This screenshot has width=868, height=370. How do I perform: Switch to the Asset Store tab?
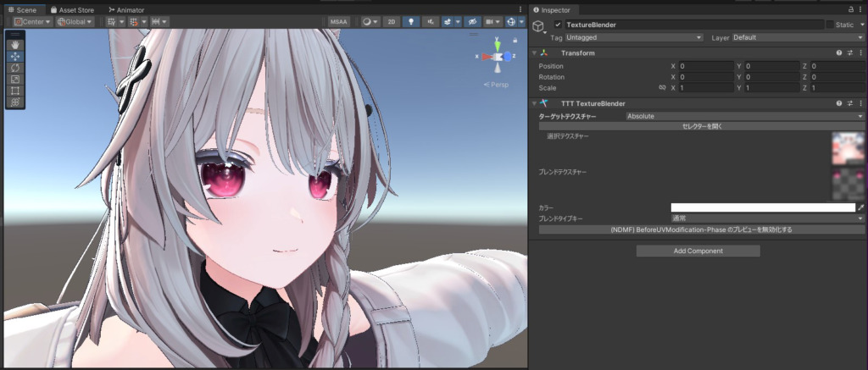(73, 10)
